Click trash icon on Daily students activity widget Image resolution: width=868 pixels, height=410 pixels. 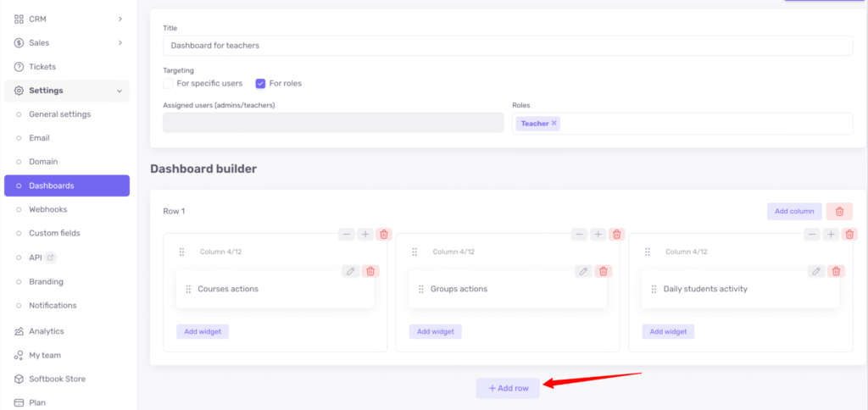836,271
